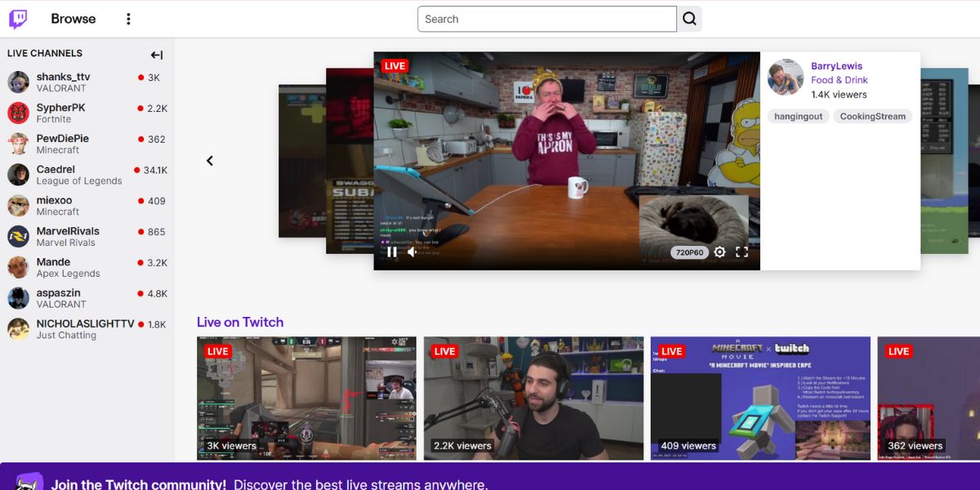Open the Browse menu

click(73, 18)
